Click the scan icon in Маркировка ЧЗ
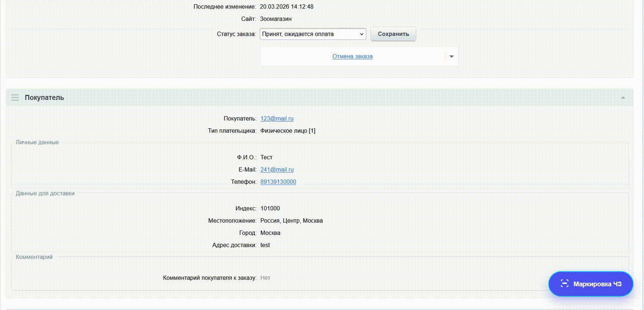 click(564, 284)
